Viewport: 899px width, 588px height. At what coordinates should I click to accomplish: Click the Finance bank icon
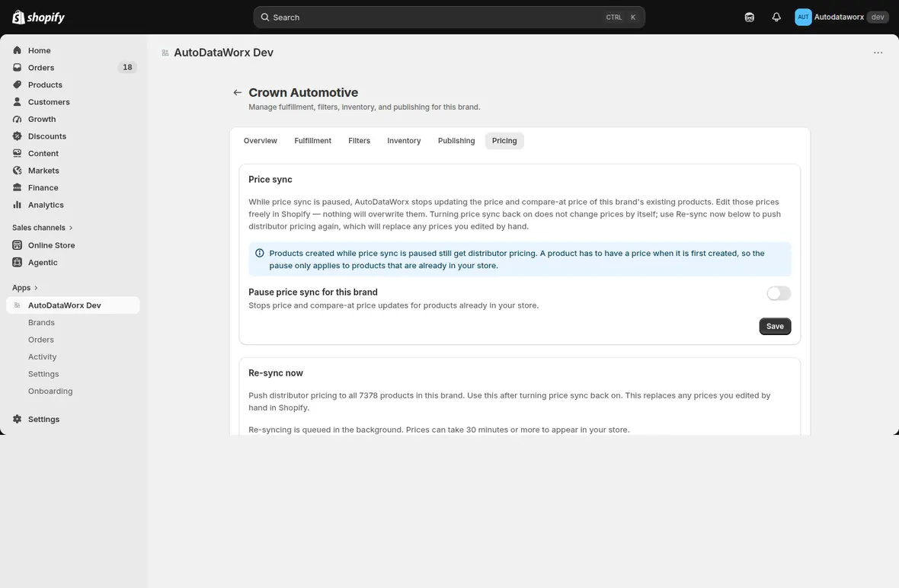18,188
